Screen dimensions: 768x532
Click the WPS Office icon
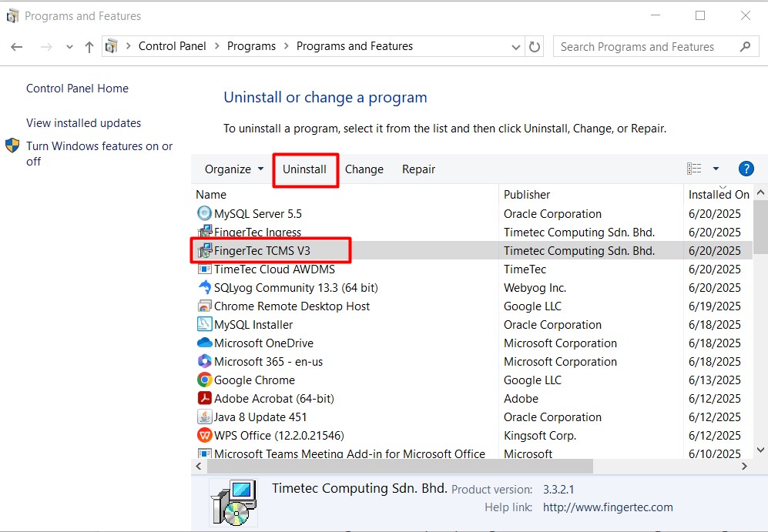(204, 436)
